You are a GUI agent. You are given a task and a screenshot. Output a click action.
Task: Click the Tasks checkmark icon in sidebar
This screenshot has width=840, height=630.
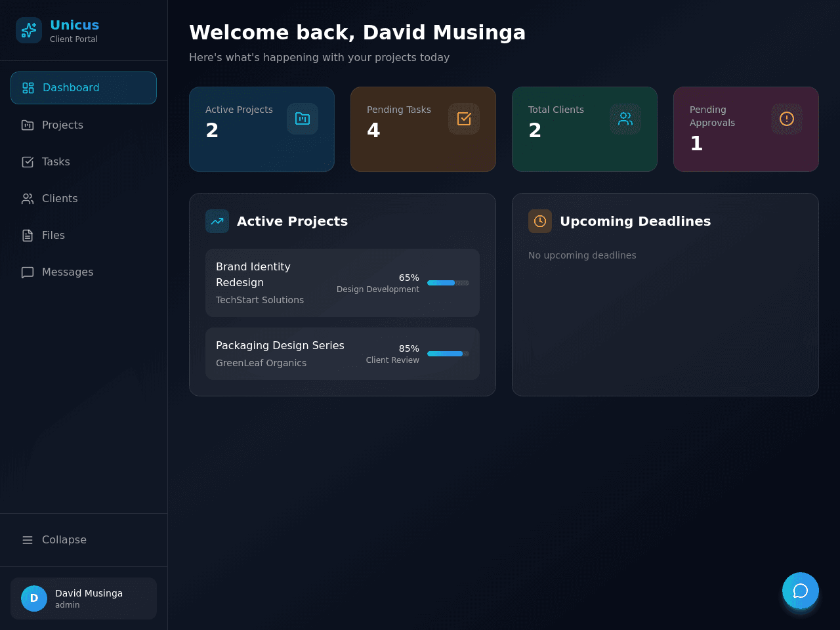coord(28,161)
